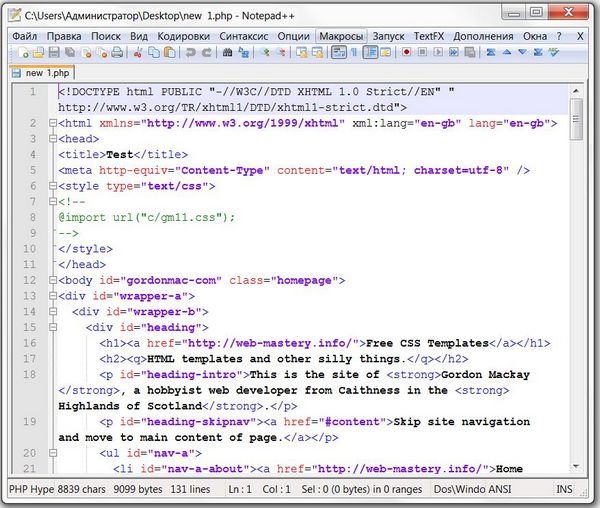Click the Close document toolbar icon

[x=86, y=52]
